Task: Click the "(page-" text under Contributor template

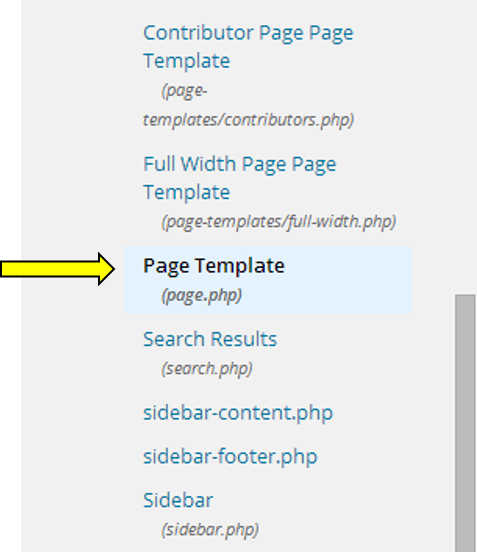Action: coord(184,91)
